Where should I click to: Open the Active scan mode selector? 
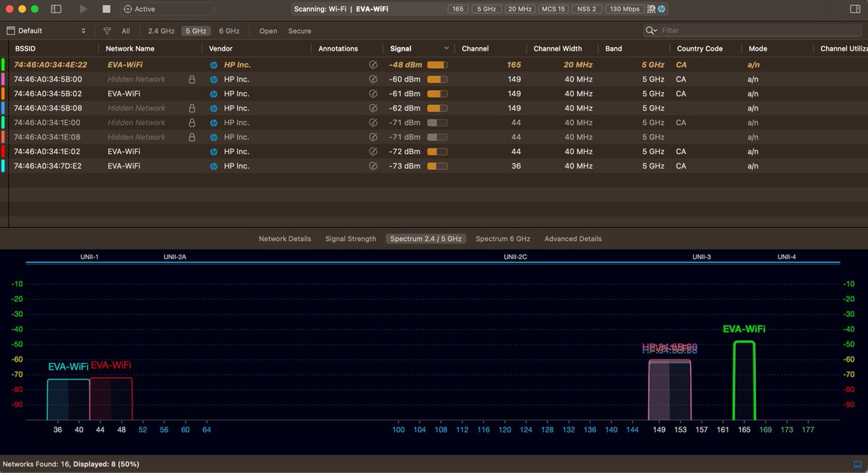166,9
